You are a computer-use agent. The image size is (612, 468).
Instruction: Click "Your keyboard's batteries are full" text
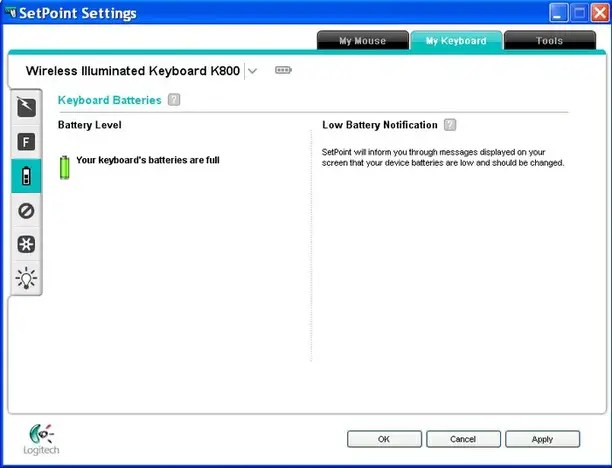point(148,160)
